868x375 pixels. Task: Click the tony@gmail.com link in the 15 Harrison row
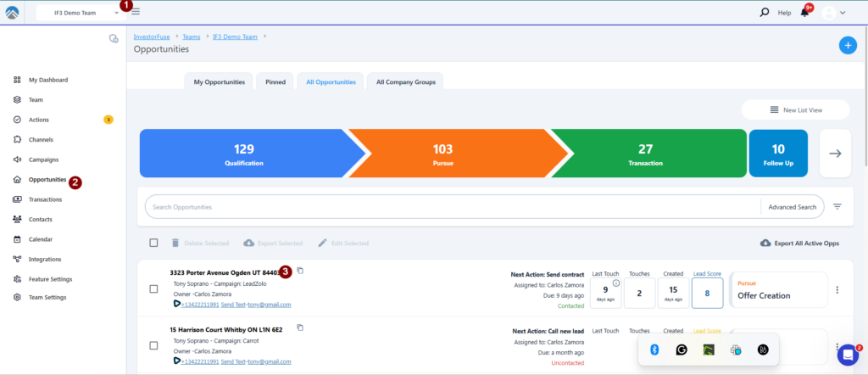click(x=269, y=361)
